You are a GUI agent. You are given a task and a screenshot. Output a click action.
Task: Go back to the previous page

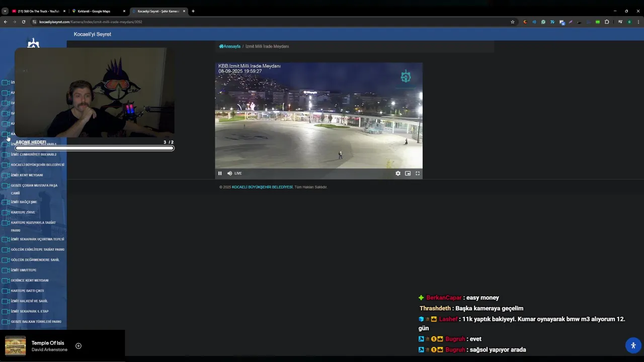click(x=6, y=22)
